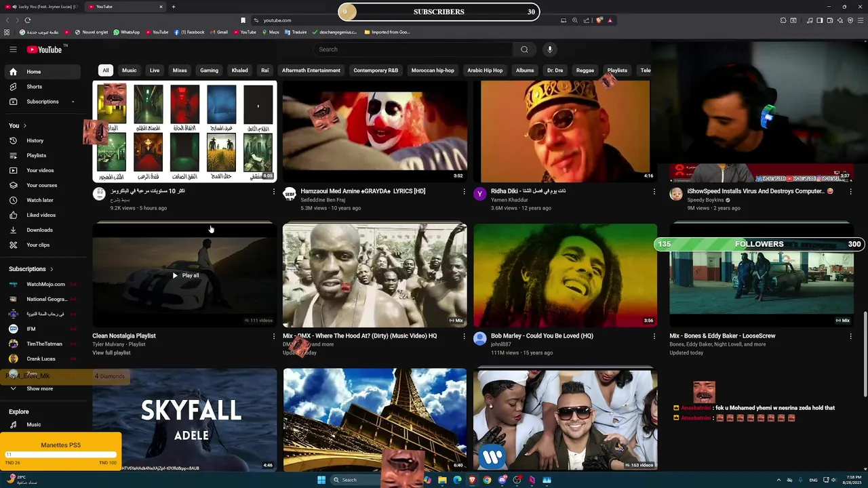Open the Skyfall Adele video thumbnail
The image size is (868, 488).
pyautogui.click(x=184, y=420)
